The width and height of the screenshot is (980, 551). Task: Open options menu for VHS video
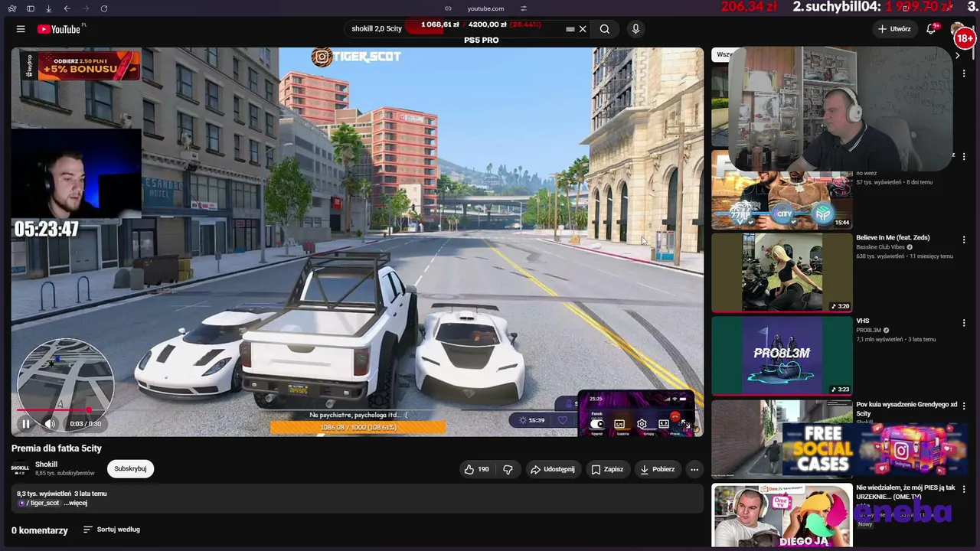pos(964,323)
